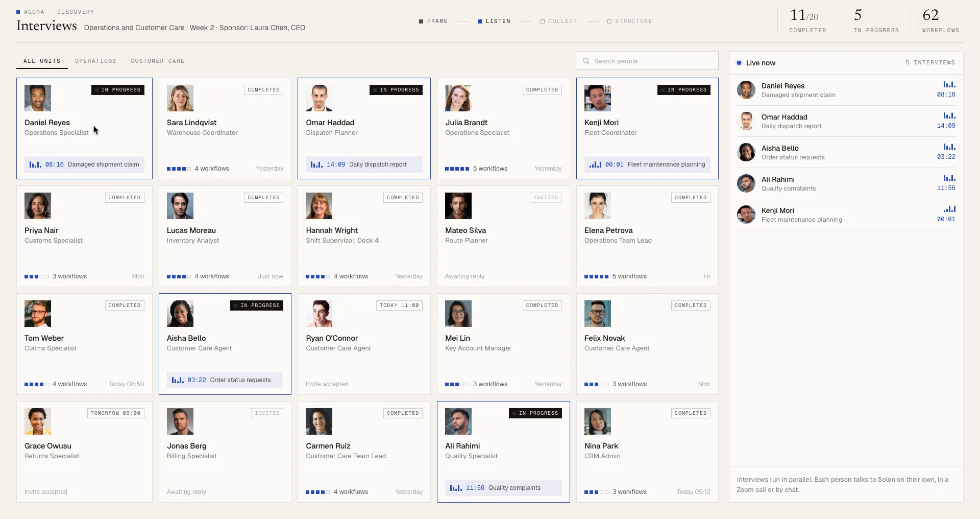The height and width of the screenshot is (519, 980).
Task: Click the IN PROGRESS badge on Daniel Reyes card
Action: [118, 90]
